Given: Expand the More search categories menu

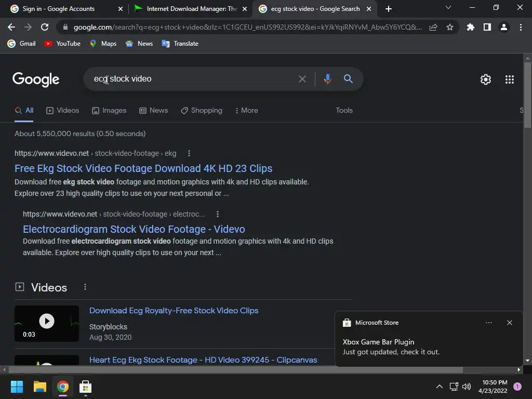Looking at the screenshot, I should pyautogui.click(x=247, y=111).
